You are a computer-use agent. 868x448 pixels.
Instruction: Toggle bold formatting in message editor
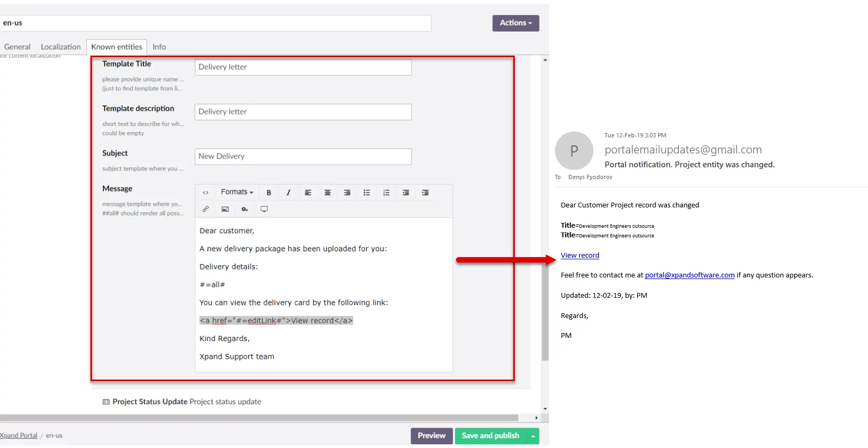(x=269, y=192)
